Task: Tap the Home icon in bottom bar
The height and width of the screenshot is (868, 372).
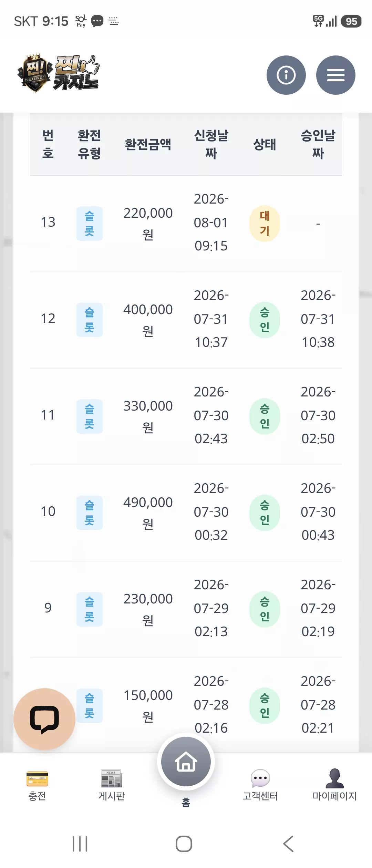Action: (186, 761)
